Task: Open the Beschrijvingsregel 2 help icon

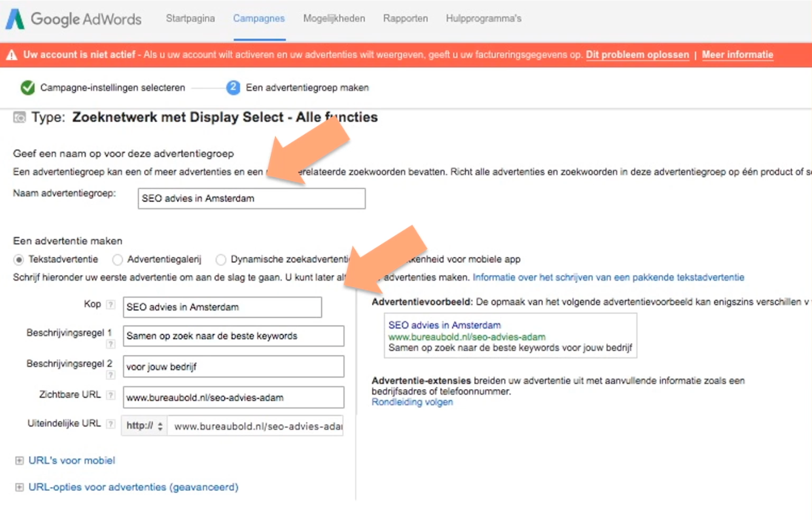Action: [110, 375]
